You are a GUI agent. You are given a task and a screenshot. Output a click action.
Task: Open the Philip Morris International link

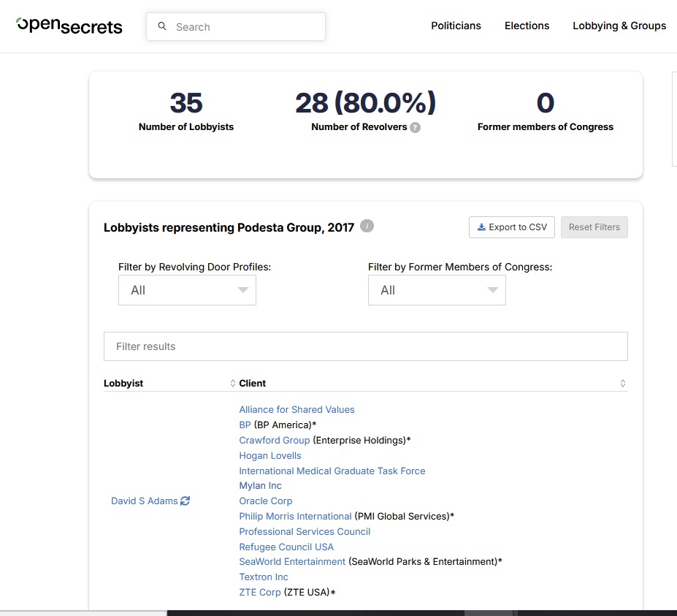(295, 516)
